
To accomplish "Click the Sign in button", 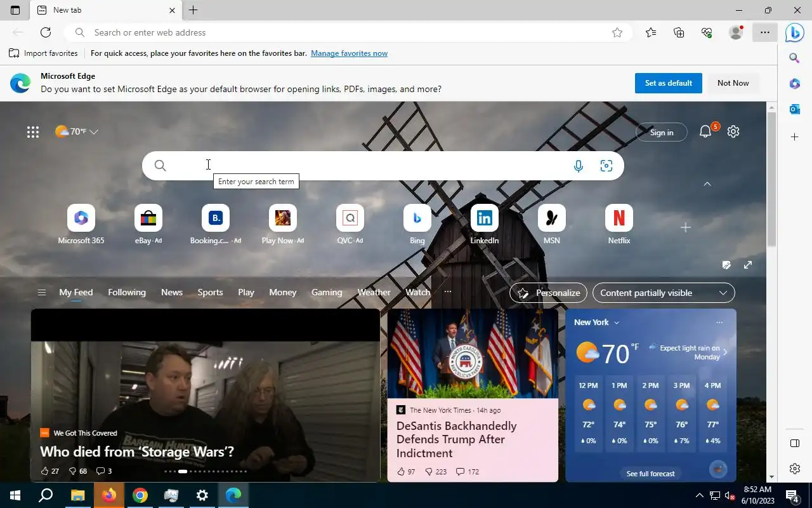I will [x=662, y=132].
